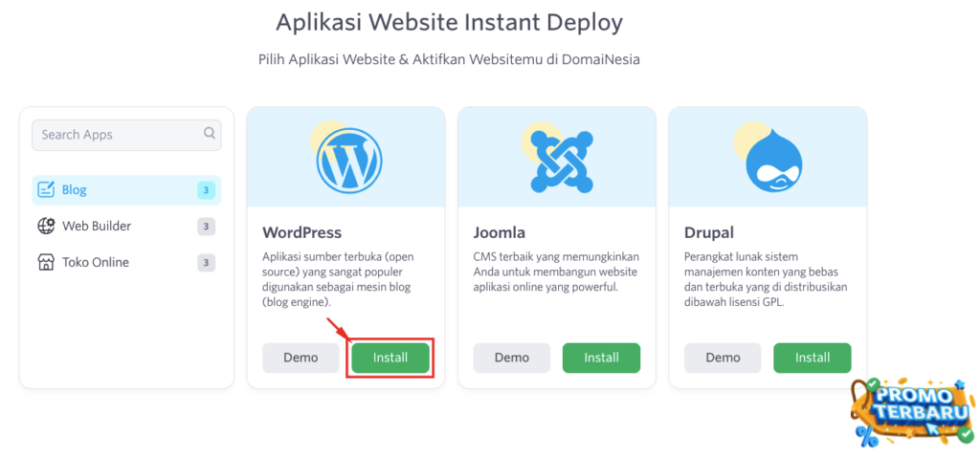Screen dimensions: 980x457
Task: Click the WordPress logo image
Action: click(x=348, y=160)
